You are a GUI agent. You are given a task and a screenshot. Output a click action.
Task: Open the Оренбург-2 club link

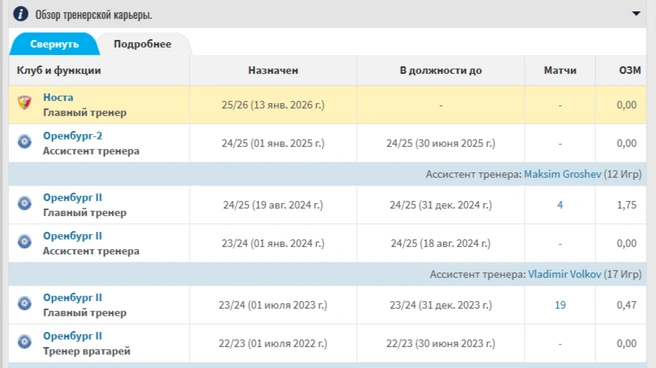coord(72,136)
